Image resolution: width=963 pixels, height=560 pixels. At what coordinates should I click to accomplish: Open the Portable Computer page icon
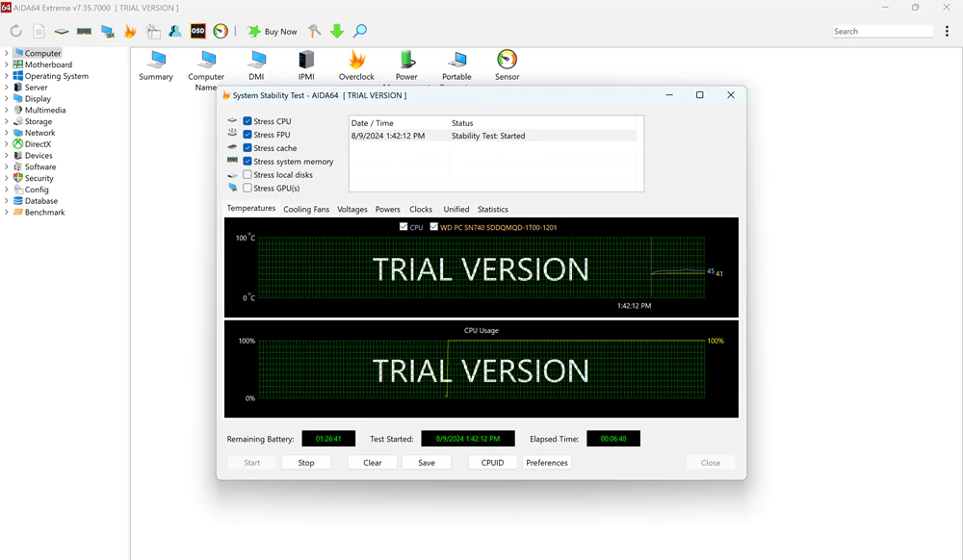tap(456, 65)
